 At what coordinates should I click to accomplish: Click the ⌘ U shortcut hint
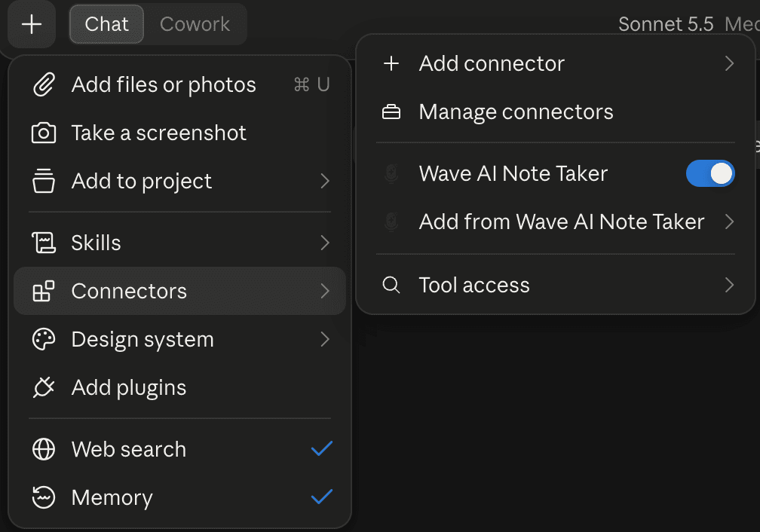click(311, 85)
